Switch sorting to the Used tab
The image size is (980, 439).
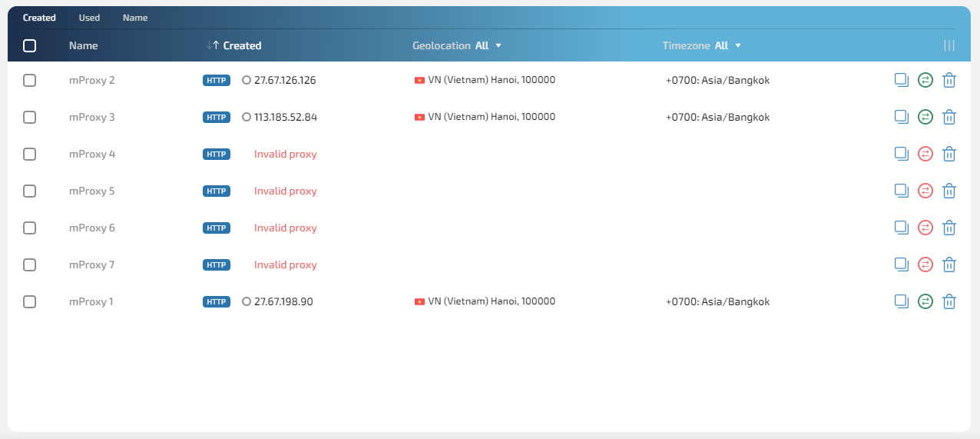89,18
